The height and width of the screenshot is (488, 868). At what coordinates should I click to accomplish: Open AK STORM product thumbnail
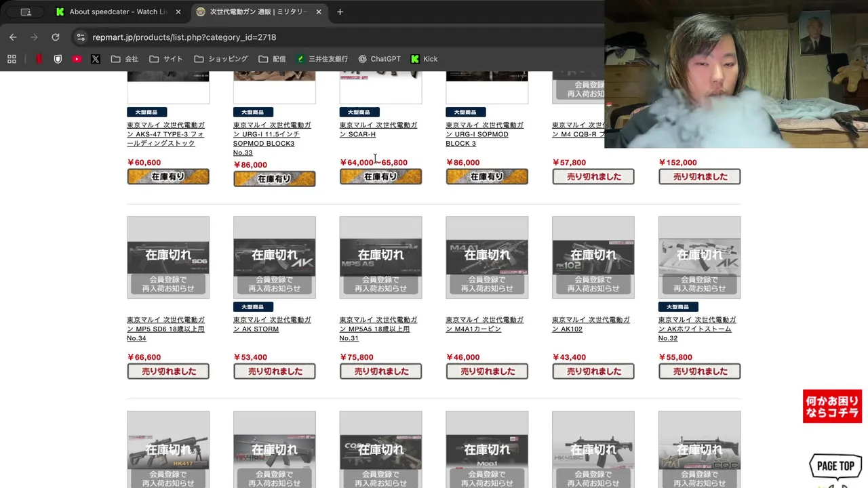[275, 258]
